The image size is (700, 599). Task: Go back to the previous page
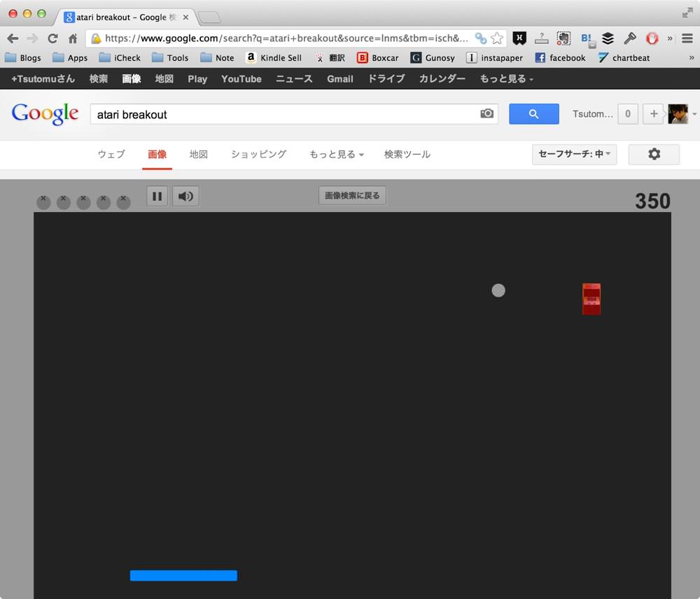13,38
